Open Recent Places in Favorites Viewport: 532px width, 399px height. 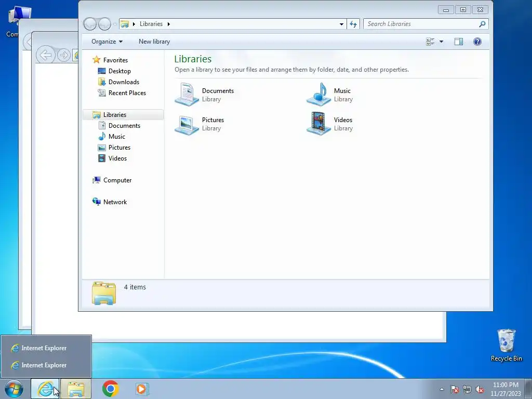pos(127,92)
